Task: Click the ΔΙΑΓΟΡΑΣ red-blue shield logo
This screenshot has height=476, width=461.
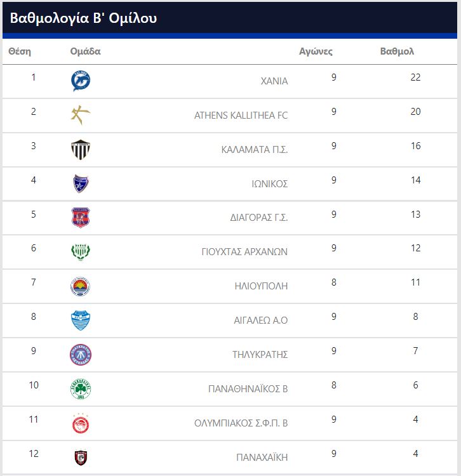Action: [81, 218]
